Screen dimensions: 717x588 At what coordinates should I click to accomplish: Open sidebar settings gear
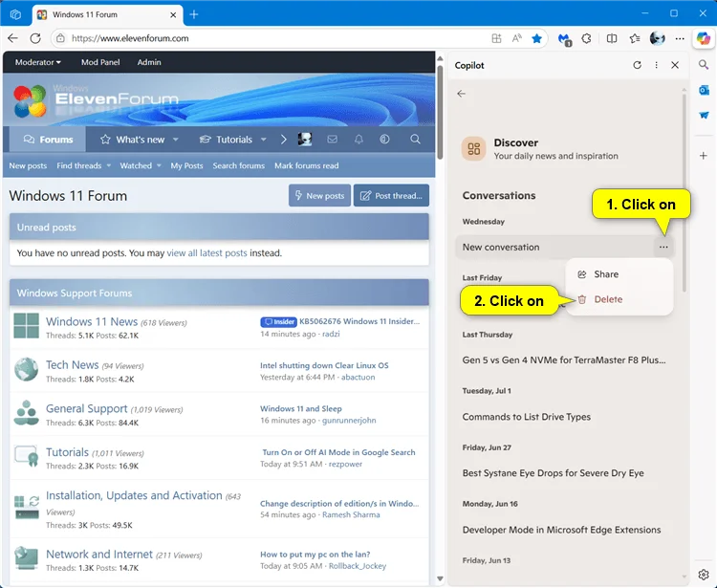click(704, 574)
